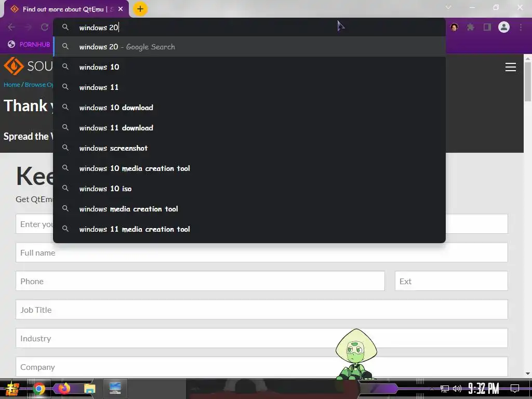Image resolution: width=532 pixels, height=399 pixels.
Task: Close the QtEmu tab
Action: coord(121,9)
